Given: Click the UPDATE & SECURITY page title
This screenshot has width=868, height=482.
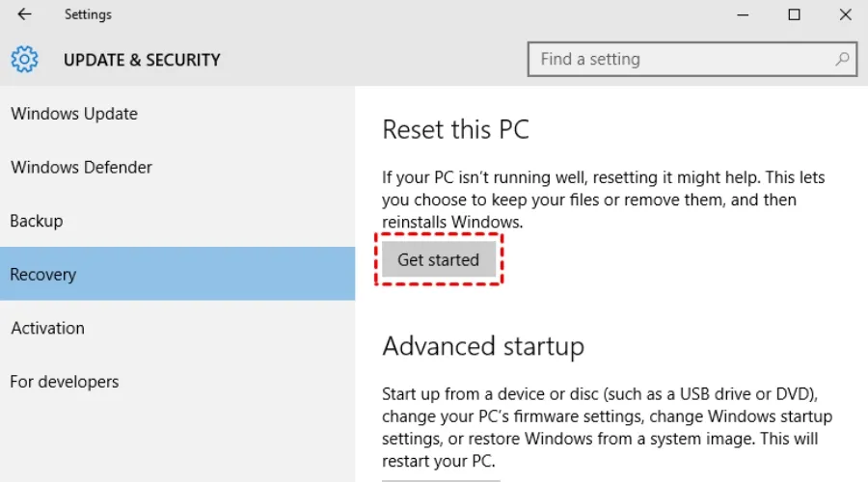Looking at the screenshot, I should [x=142, y=60].
